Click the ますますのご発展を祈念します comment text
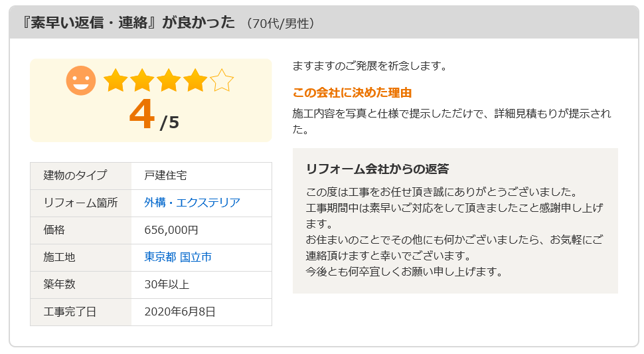Image resolution: width=644 pixels, height=354 pixels. pyautogui.click(x=369, y=66)
